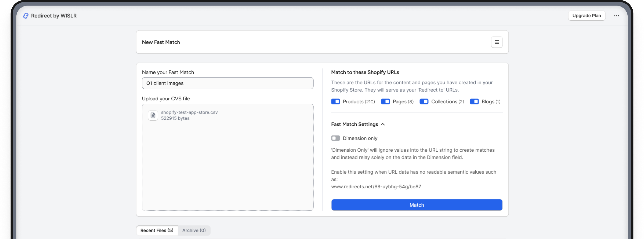Click the www.redirects.net example URL

coord(376,186)
